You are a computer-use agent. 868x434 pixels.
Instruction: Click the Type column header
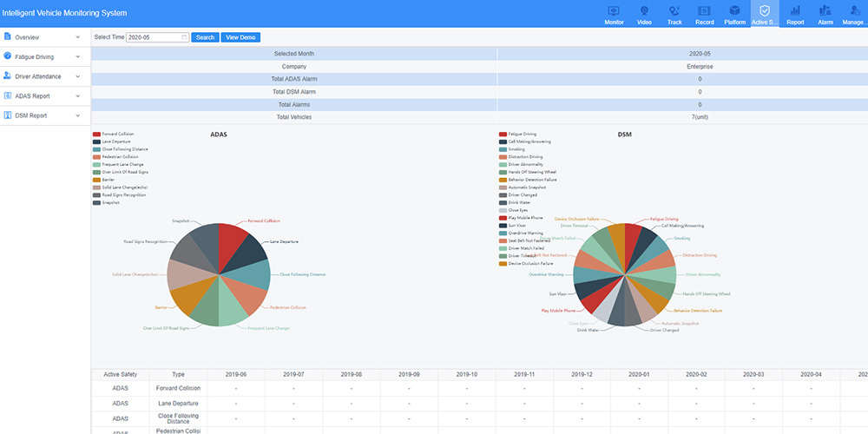(178, 374)
